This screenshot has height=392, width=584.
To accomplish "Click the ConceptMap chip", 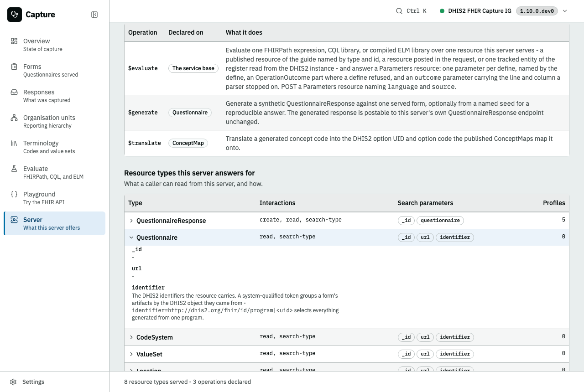I will pyautogui.click(x=188, y=143).
